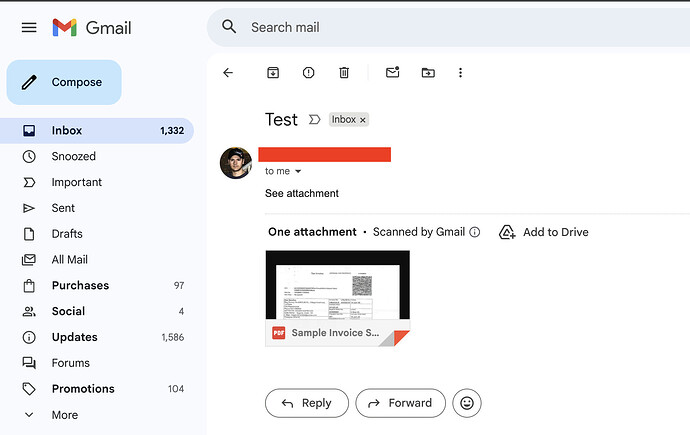Archive this Test email

coord(272,73)
